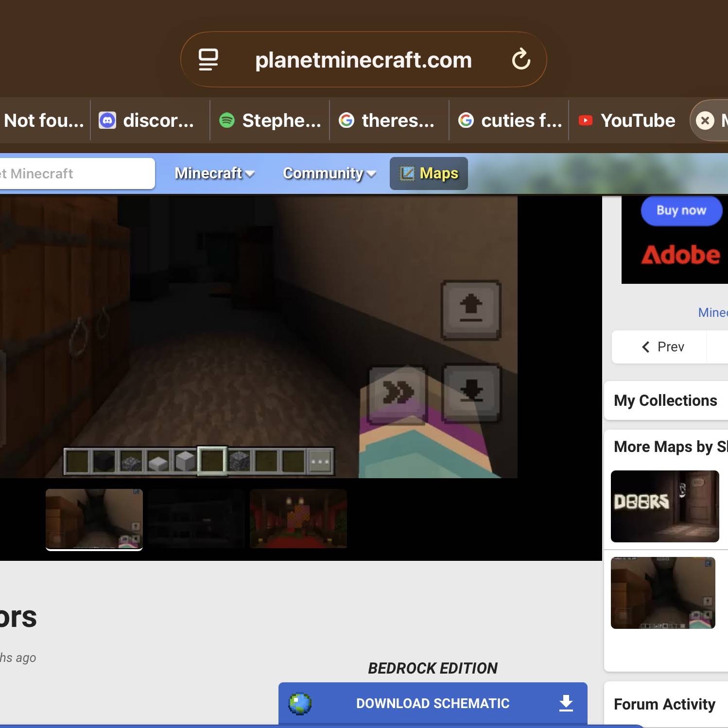Click the 'More Maps by' heading

[671, 447]
